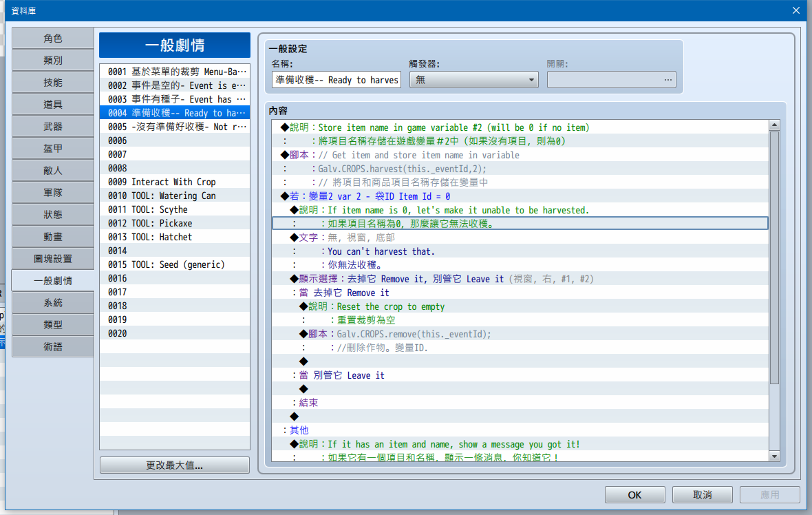The width and height of the screenshot is (812, 515).
Task: Switch to the 技能 tab
Action: click(x=53, y=83)
